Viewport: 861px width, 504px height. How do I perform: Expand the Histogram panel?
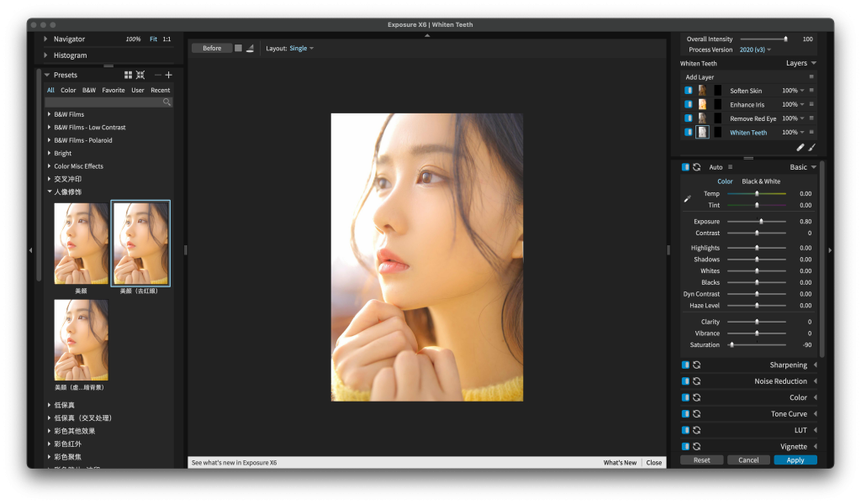coord(45,55)
